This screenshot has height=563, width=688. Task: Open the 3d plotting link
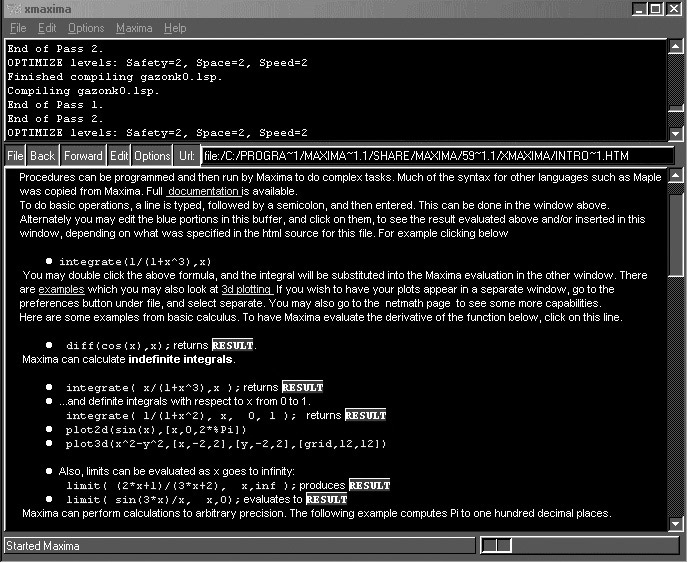(247, 289)
